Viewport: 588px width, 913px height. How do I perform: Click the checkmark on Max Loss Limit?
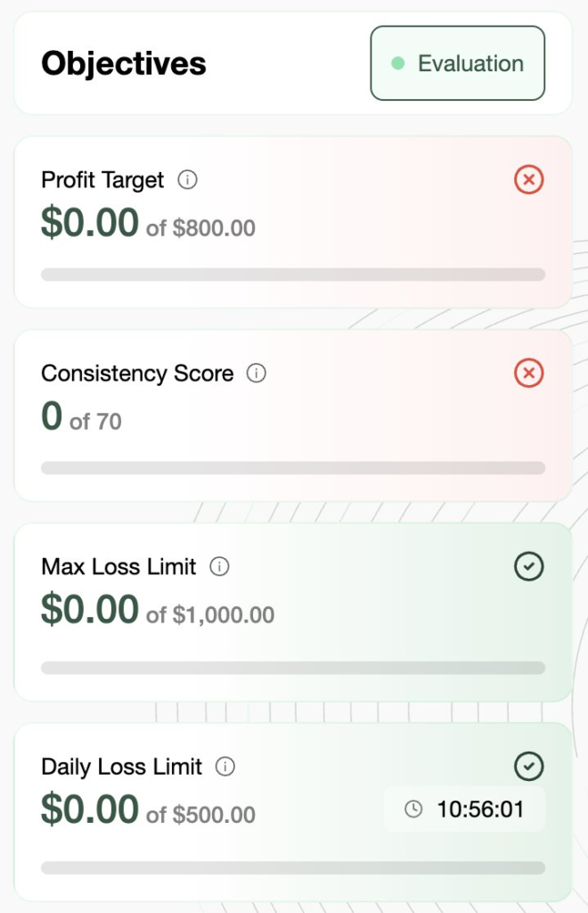pyautogui.click(x=529, y=566)
